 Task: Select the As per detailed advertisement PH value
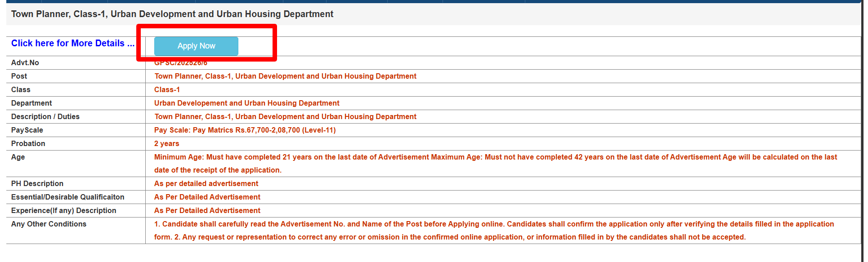pos(206,183)
